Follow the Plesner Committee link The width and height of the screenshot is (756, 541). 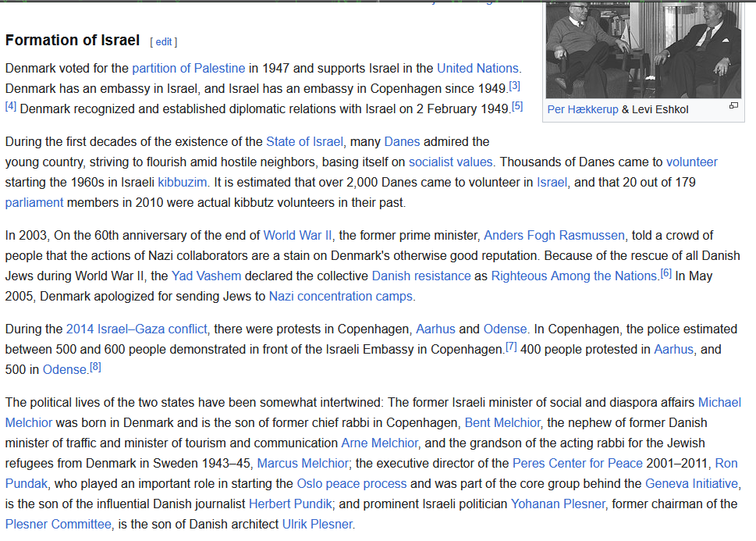pyautogui.click(x=58, y=524)
